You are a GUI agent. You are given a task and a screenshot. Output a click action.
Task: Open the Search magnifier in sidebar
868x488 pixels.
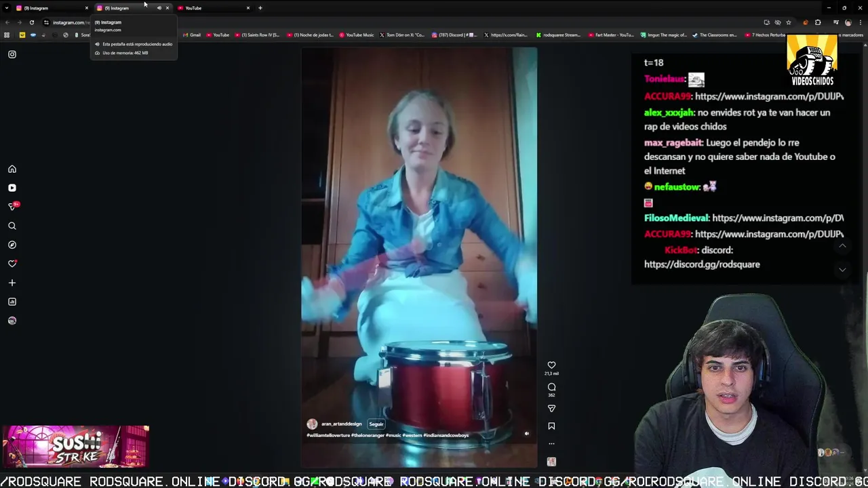click(12, 226)
